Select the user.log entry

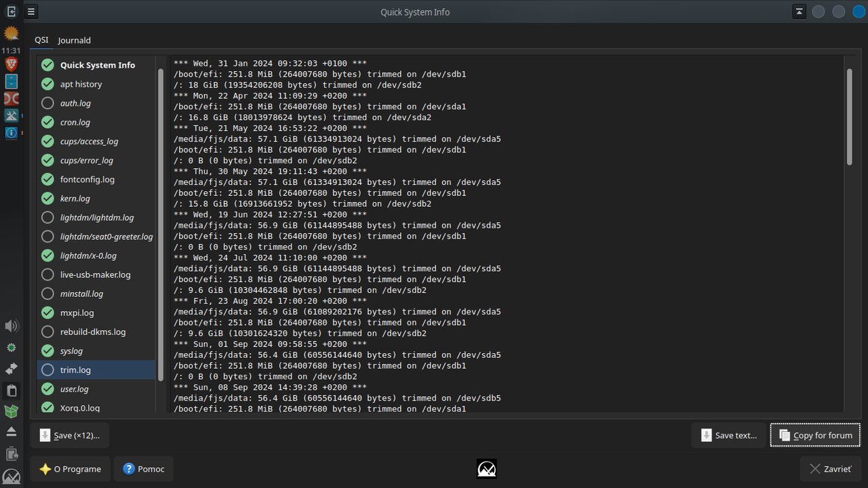point(75,389)
